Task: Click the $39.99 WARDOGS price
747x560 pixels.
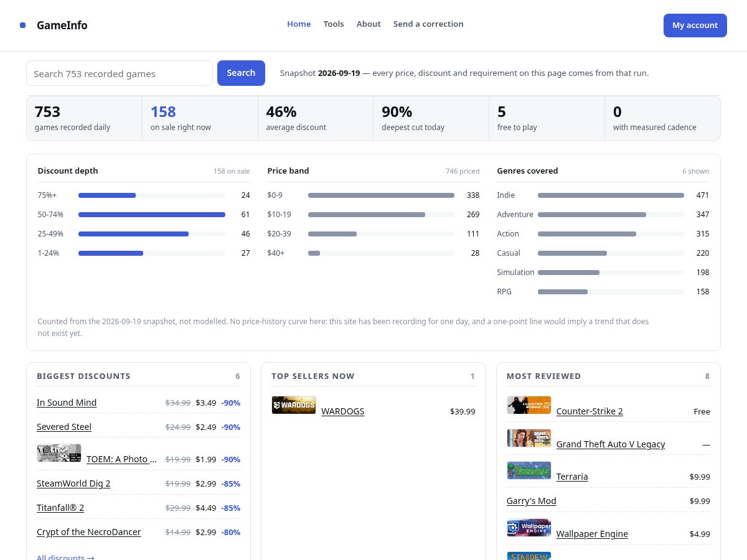Action: pyautogui.click(x=463, y=411)
